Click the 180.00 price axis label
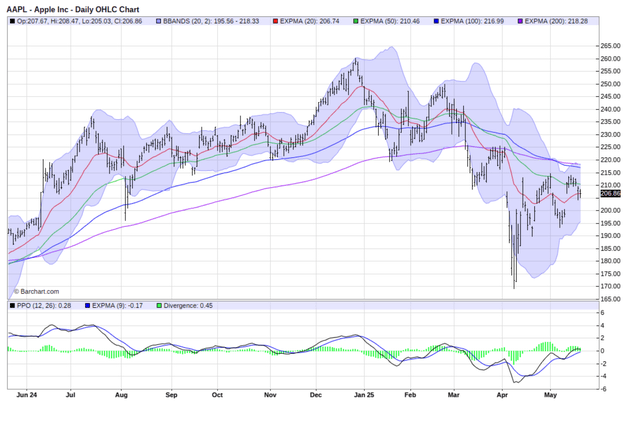This screenshot has height=424, width=640. [611, 261]
